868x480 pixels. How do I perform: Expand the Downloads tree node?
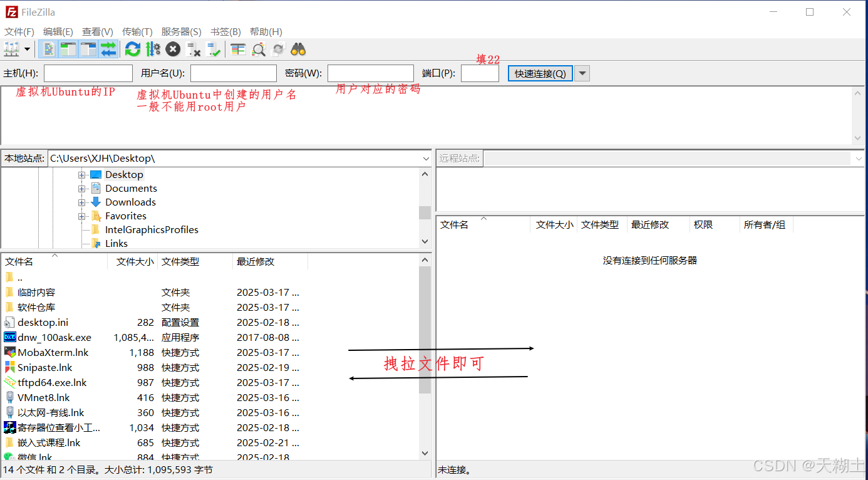click(x=81, y=202)
